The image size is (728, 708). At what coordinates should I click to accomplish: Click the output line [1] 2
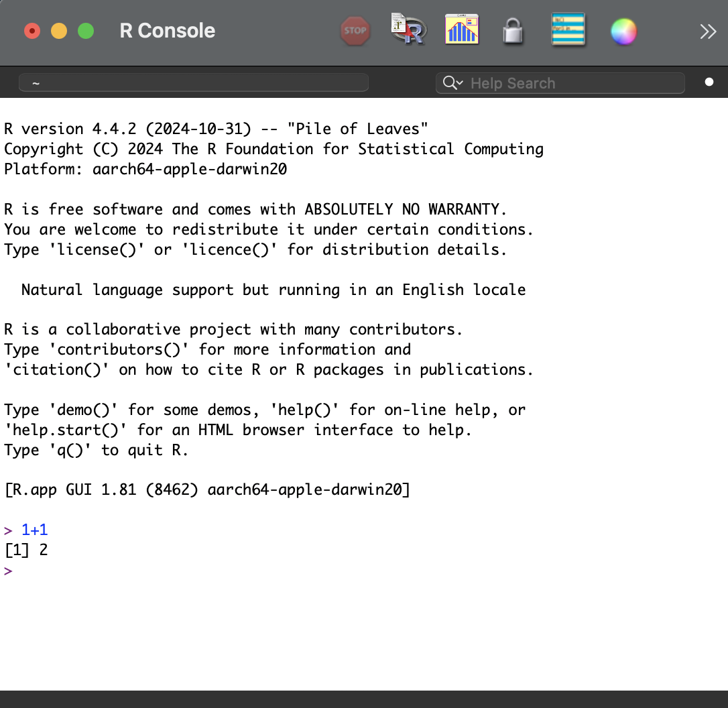pos(25,550)
